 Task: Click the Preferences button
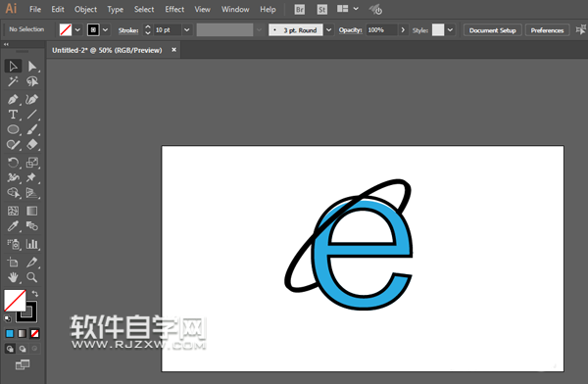pyautogui.click(x=547, y=30)
